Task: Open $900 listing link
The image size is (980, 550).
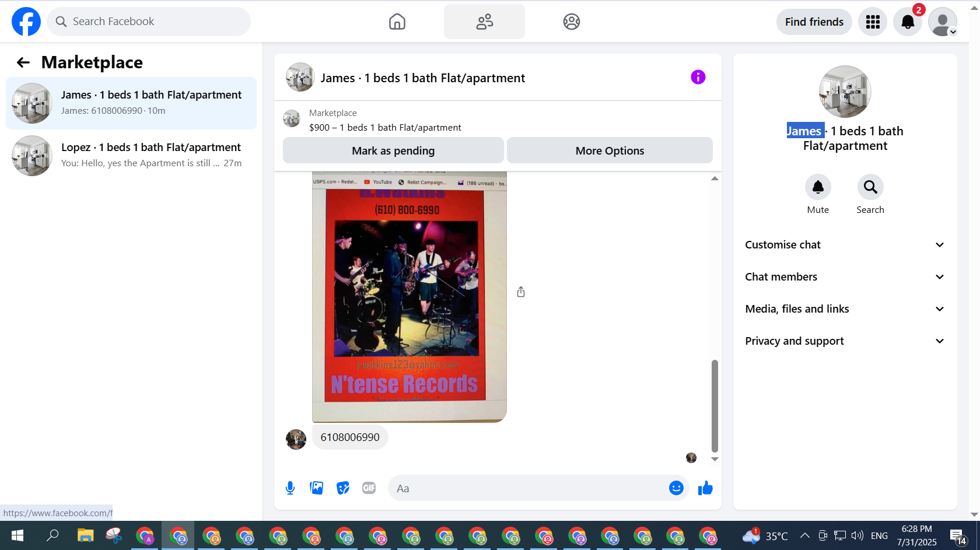Action: pos(385,128)
